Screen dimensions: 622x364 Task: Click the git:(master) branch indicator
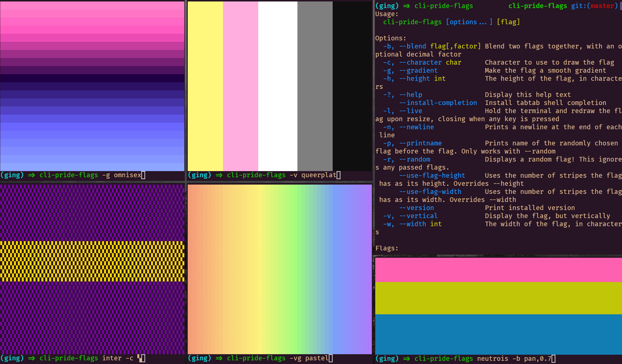click(x=593, y=6)
